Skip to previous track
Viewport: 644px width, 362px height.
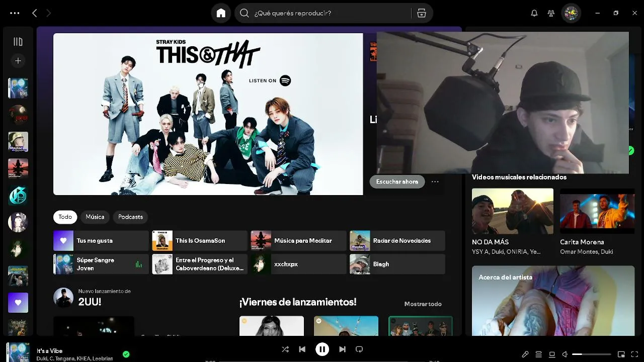click(x=302, y=349)
